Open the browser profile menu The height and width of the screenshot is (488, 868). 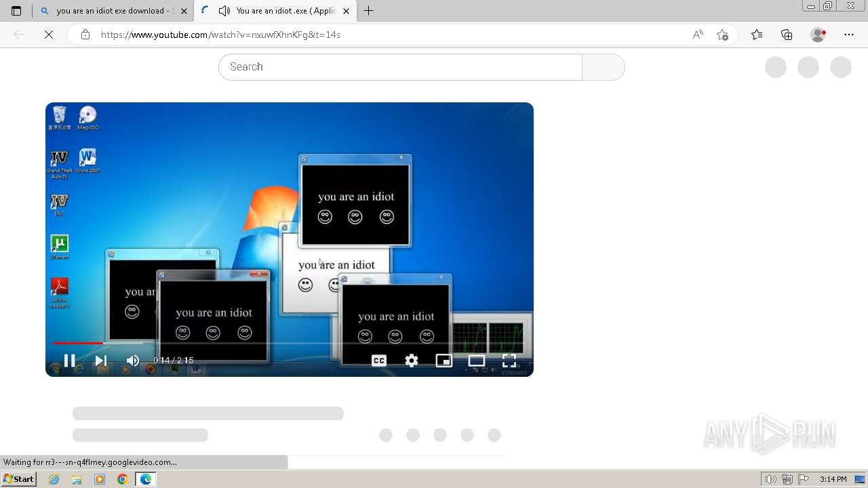[x=818, y=35]
